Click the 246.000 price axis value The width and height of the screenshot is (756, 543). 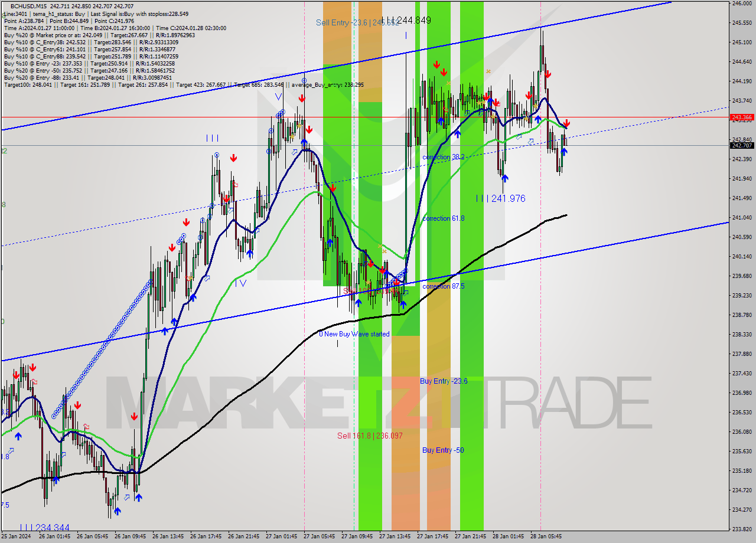pyautogui.click(x=741, y=4)
